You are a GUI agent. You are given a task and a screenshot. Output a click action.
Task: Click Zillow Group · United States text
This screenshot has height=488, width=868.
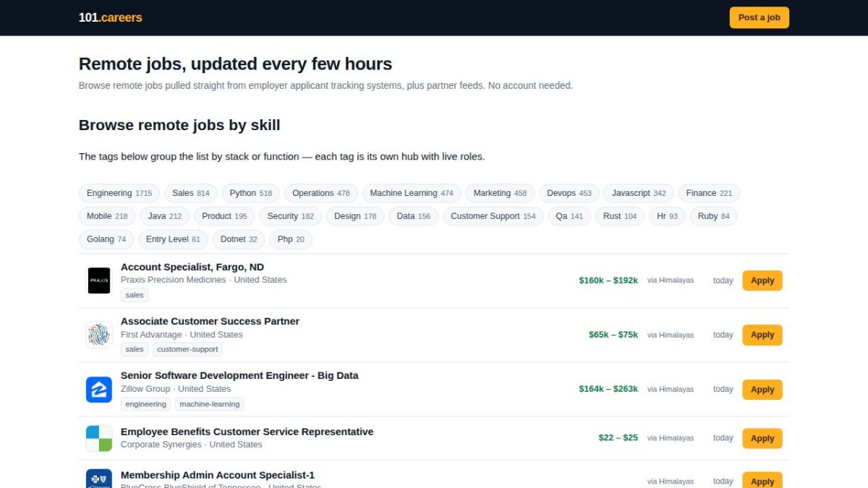(176, 389)
